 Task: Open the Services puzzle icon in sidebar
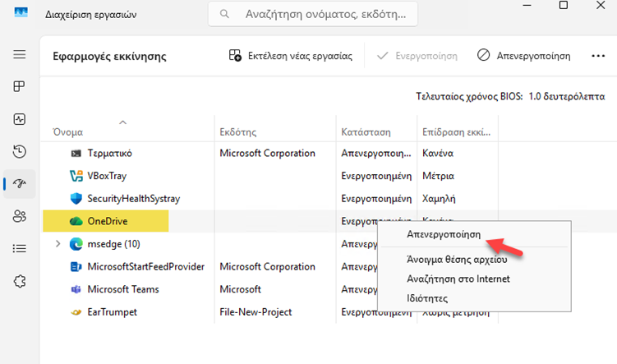(x=20, y=281)
